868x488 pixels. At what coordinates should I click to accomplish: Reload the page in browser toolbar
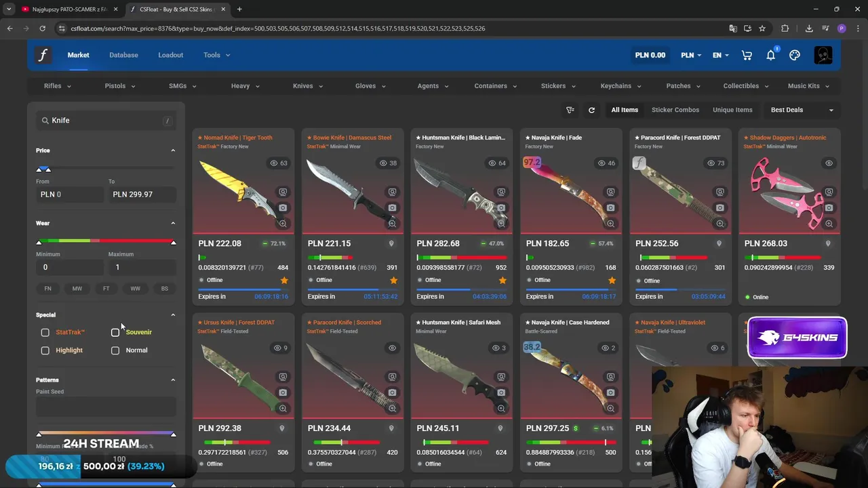point(42,28)
